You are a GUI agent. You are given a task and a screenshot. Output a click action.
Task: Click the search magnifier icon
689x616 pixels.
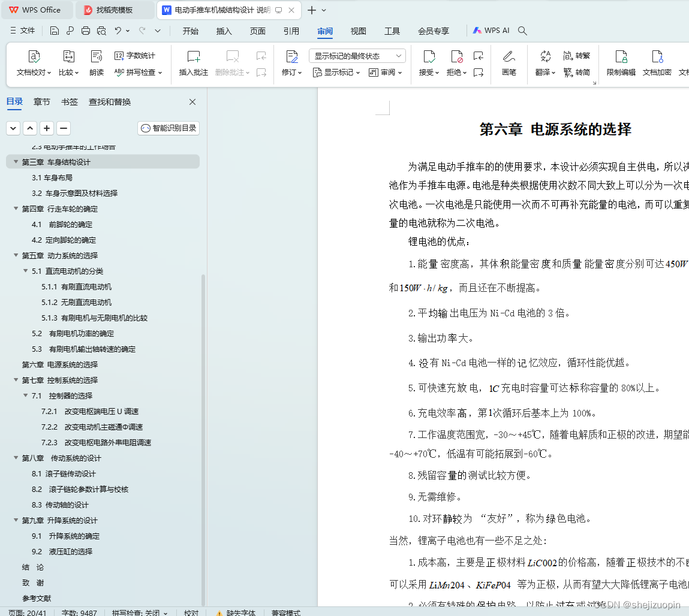pos(522,31)
